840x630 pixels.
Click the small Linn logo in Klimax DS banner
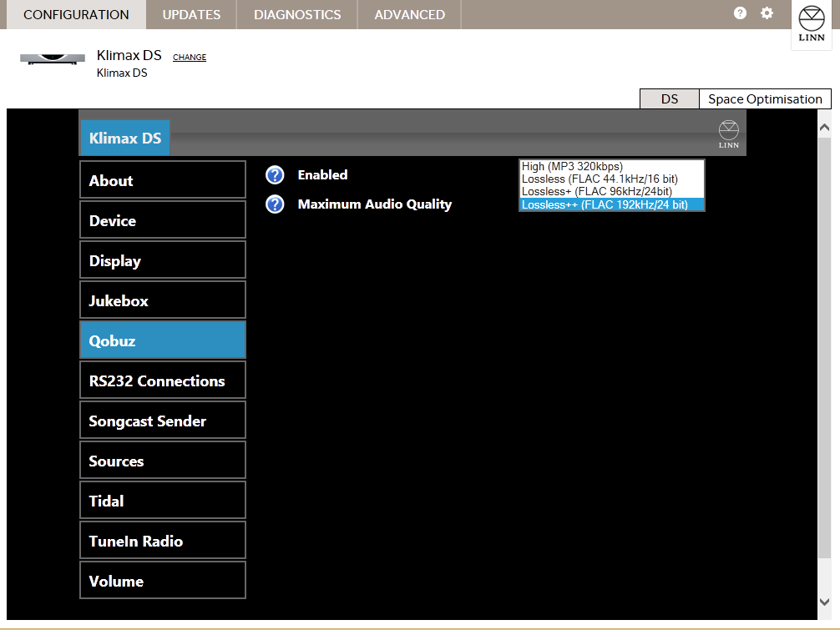[729, 134]
